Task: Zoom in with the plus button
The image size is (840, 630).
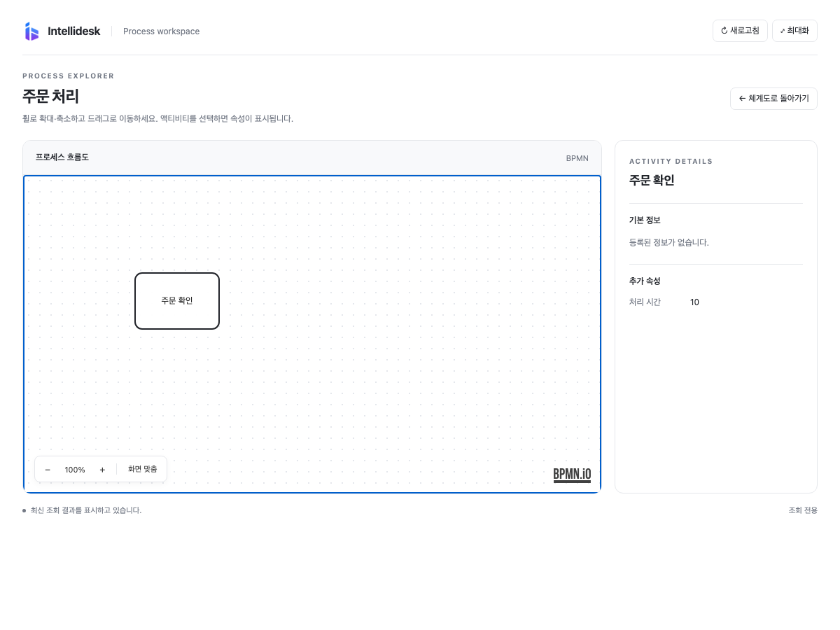Action: [102, 470]
